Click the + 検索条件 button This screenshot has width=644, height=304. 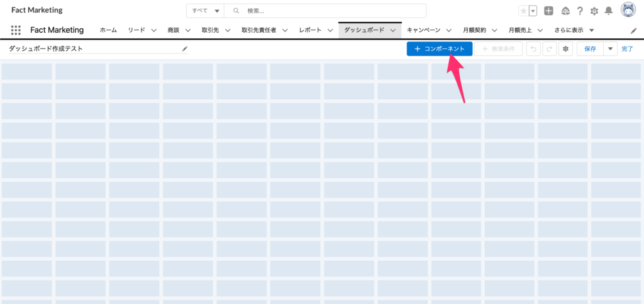[x=499, y=49]
